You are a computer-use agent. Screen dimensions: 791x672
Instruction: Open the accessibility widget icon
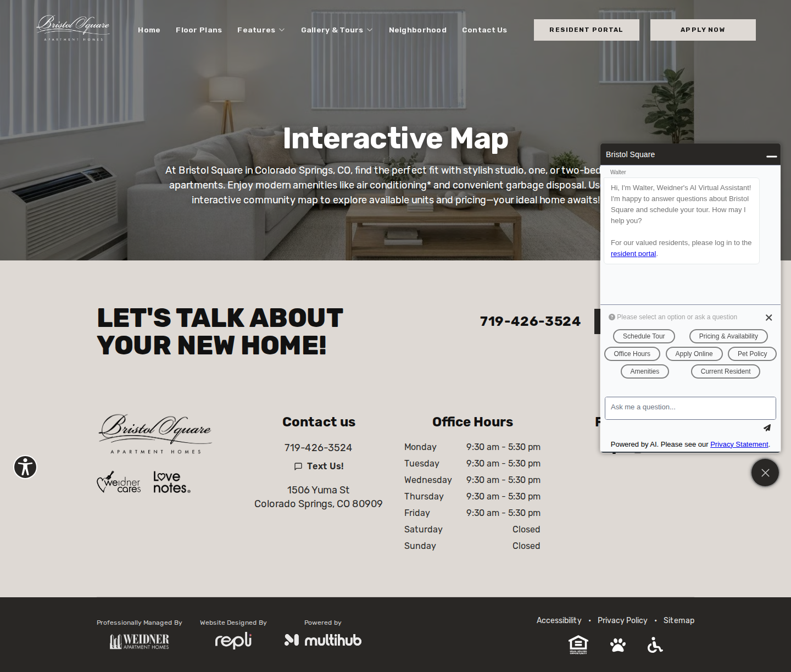[25, 467]
